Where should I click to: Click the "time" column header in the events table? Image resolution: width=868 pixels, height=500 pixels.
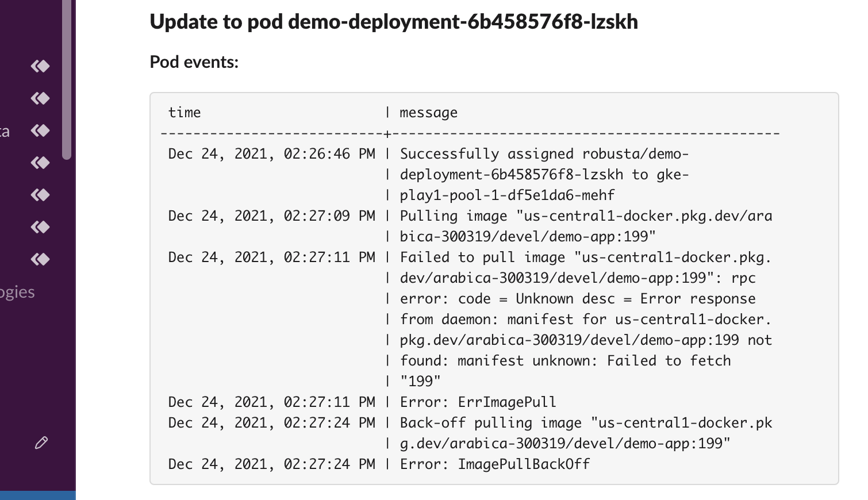tap(185, 113)
